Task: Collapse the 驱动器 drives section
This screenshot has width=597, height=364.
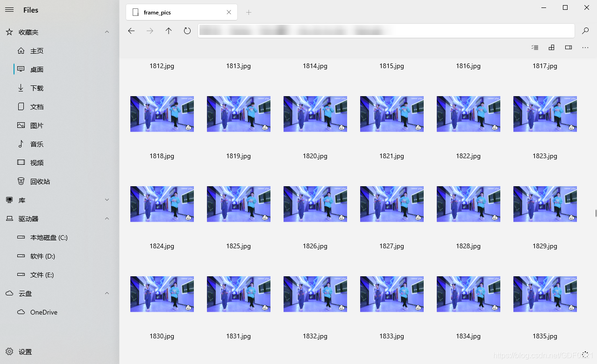Action: point(107,219)
